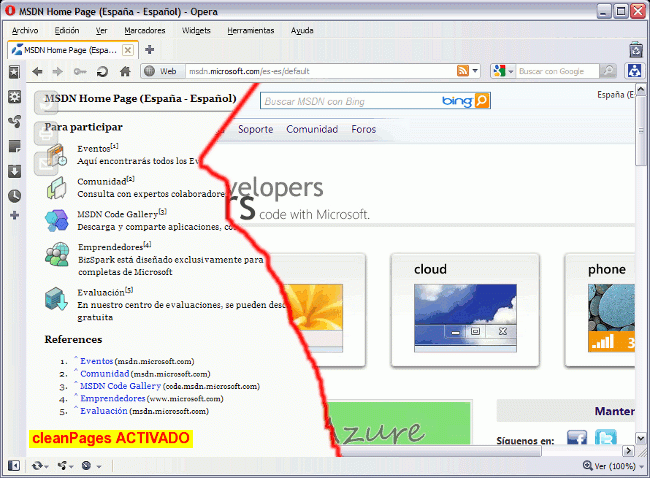Open the Widgets panel gear icon

point(15,97)
